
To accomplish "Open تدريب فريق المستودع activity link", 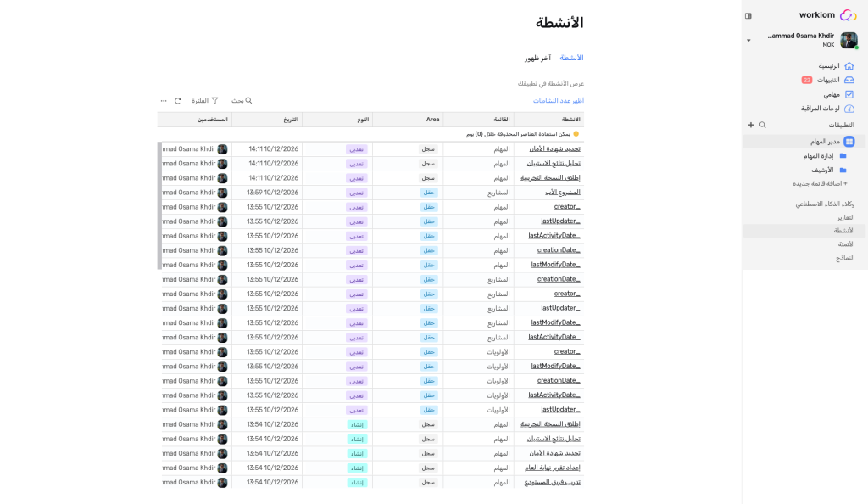I will (553, 482).
